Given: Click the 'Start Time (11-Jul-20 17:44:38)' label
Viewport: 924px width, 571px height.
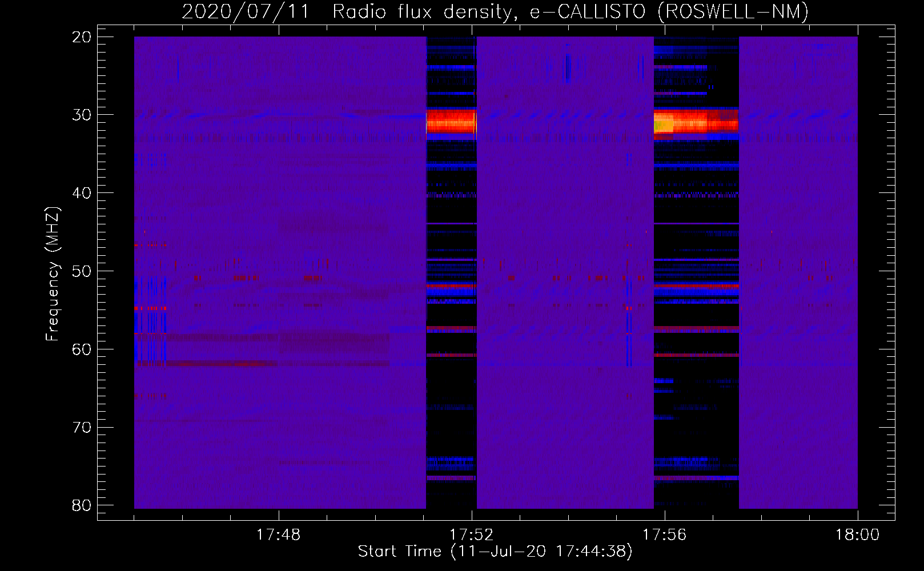Looking at the screenshot, I should tap(495, 552).
